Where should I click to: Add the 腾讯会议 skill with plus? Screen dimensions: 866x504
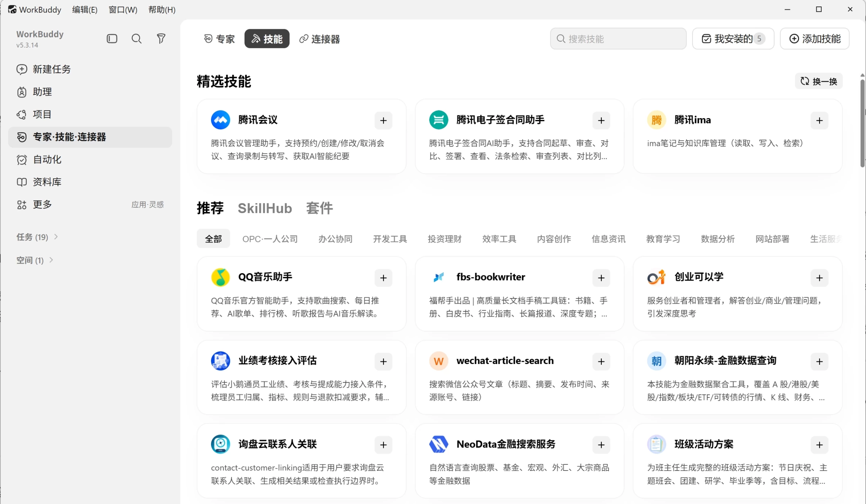pos(383,121)
